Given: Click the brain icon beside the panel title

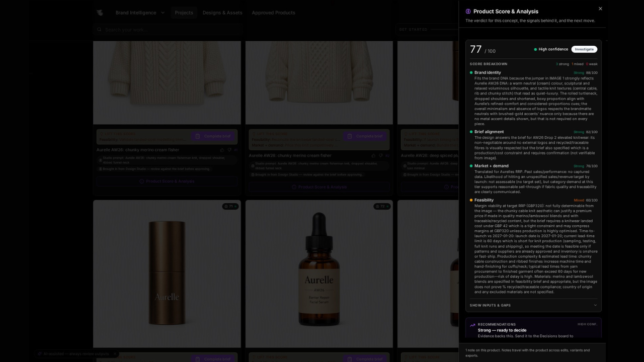Looking at the screenshot, I should coord(468,12).
